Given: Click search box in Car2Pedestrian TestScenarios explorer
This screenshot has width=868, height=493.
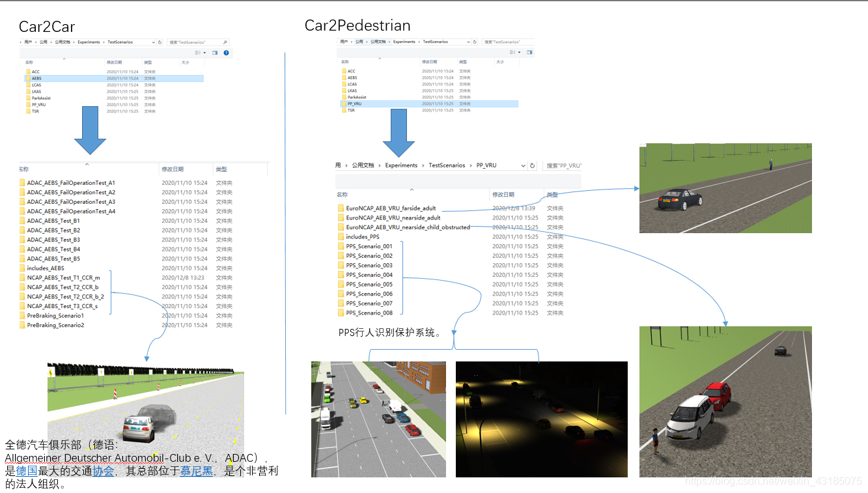Looking at the screenshot, I should pyautogui.click(x=508, y=42).
